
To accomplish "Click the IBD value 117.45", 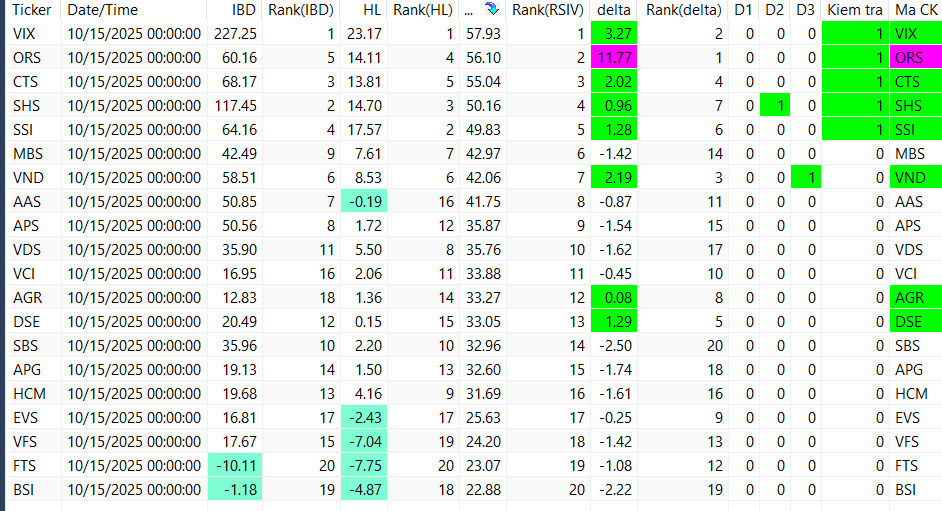I will tap(236, 106).
